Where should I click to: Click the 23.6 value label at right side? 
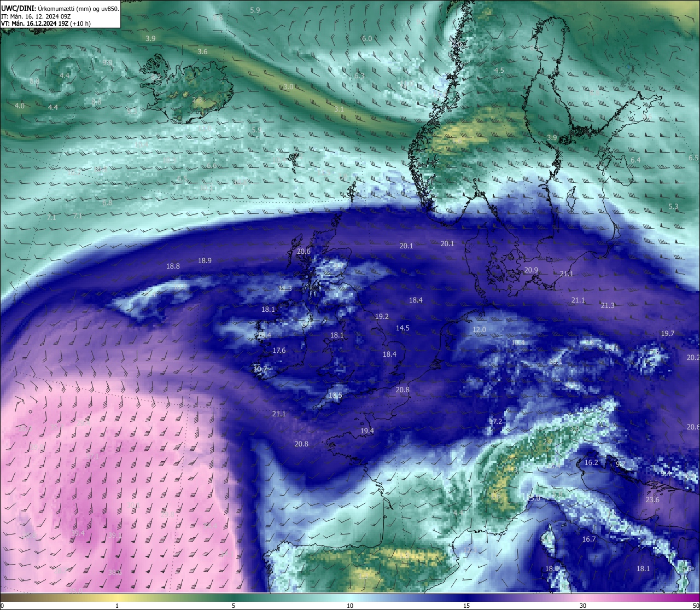pos(652,499)
